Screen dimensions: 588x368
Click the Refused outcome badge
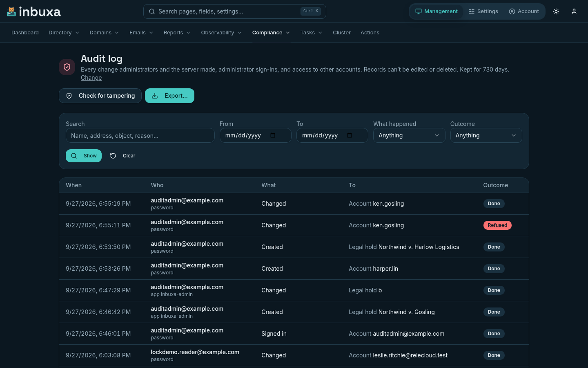click(x=497, y=225)
